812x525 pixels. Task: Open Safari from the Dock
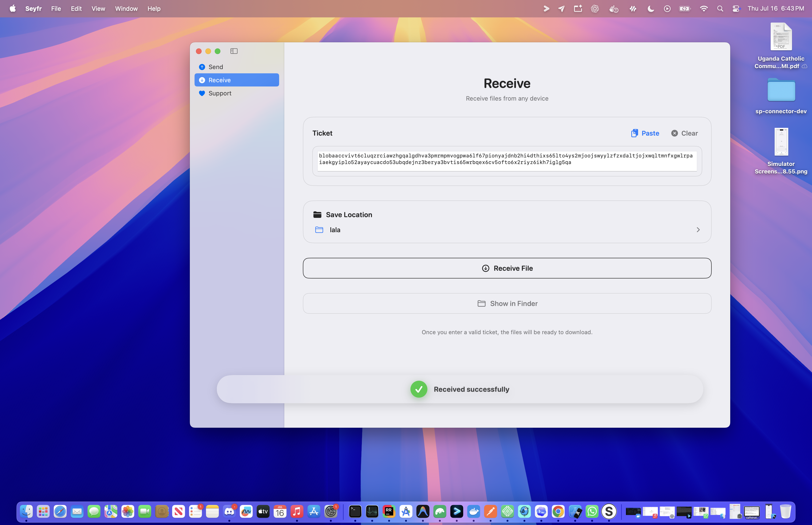pos(60,511)
